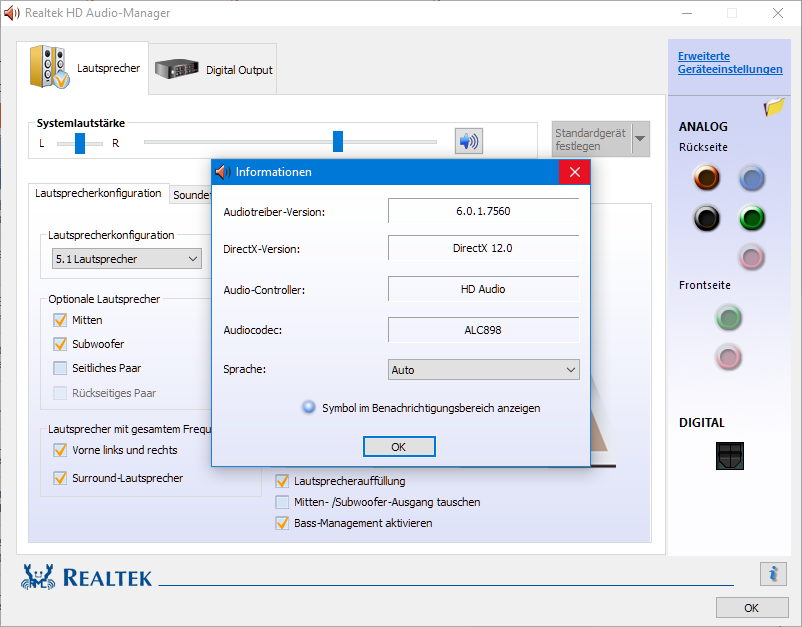Click the digital optical output connector icon
802x627 pixels.
click(x=729, y=456)
